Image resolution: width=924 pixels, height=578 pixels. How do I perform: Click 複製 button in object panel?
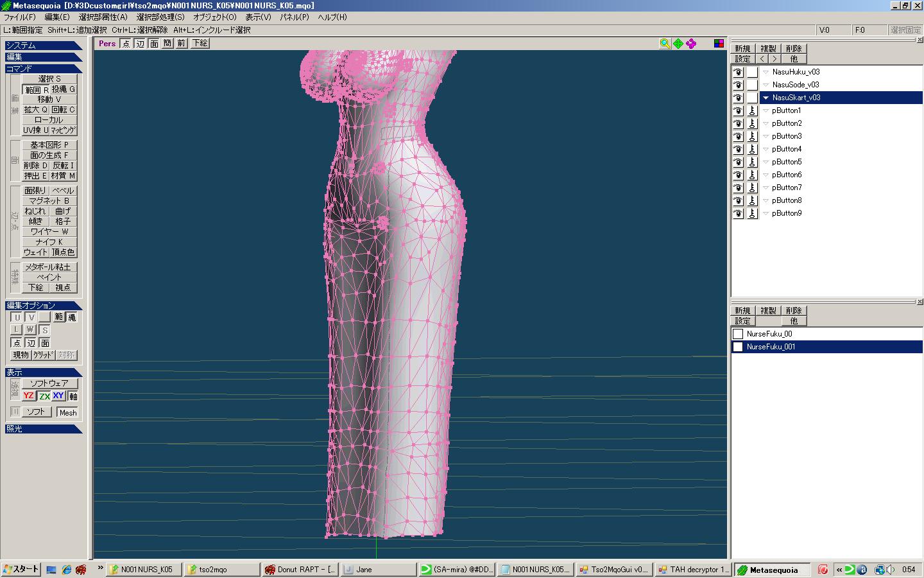(x=768, y=48)
